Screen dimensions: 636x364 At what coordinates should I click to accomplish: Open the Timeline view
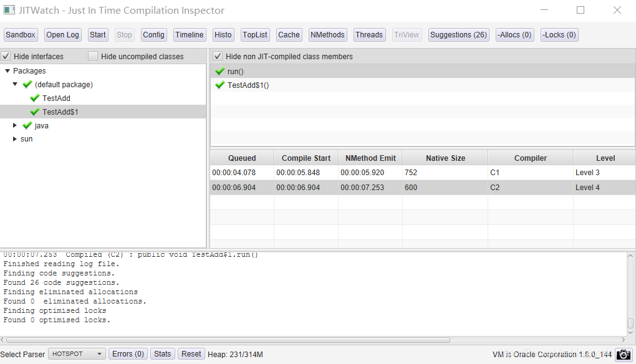(190, 35)
